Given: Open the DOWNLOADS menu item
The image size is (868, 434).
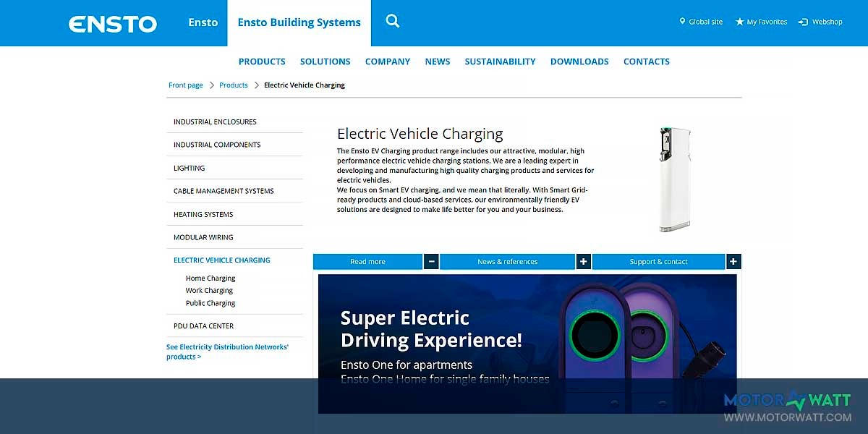Looking at the screenshot, I should 579,61.
